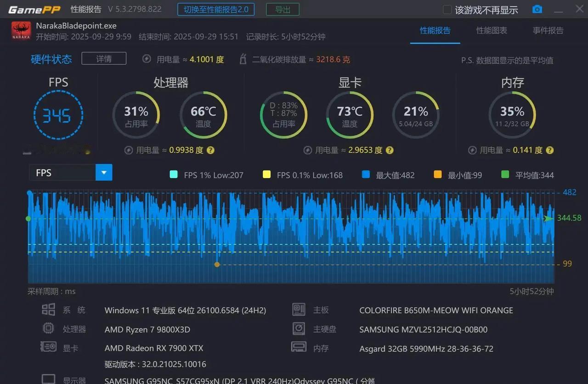Click the blue 最大值 legend swatch
This screenshot has width=588, height=384.
tap(366, 174)
